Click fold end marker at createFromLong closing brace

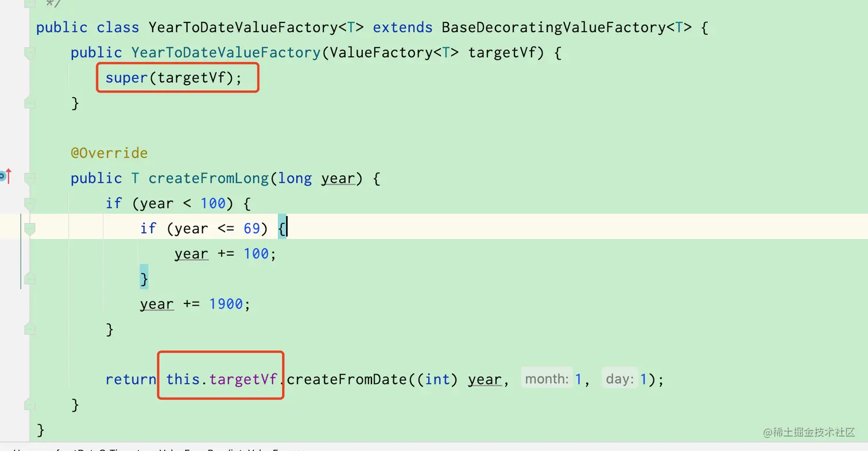30,405
